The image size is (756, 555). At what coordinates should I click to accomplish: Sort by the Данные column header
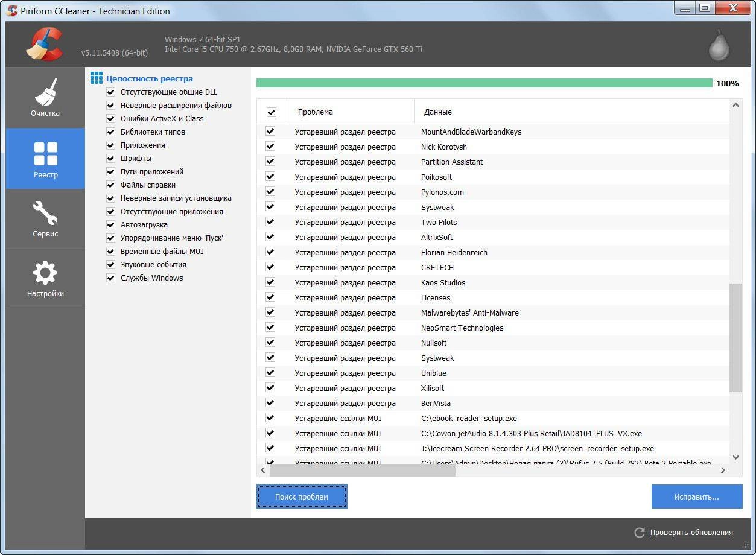pyautogui.click(x=571, y=112)
